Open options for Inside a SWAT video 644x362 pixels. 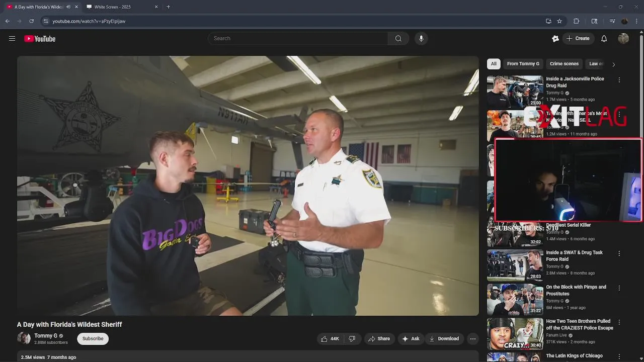pos(619,253)
